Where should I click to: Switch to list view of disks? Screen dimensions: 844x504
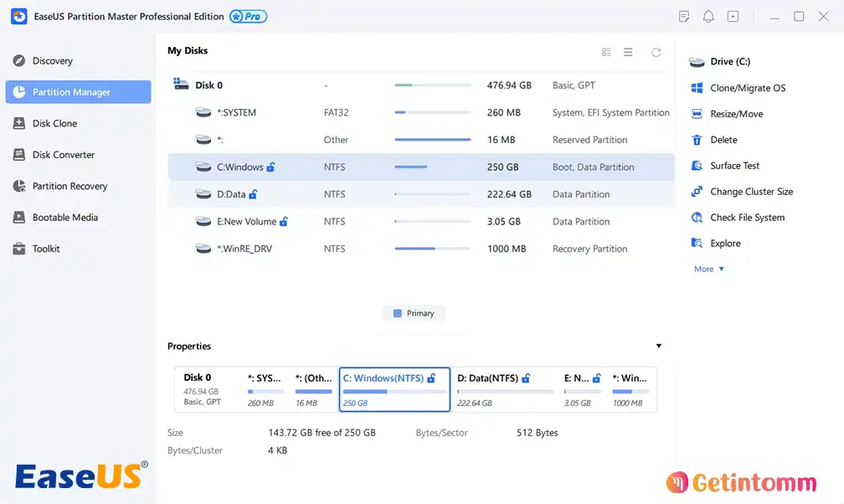pos(628,52)
